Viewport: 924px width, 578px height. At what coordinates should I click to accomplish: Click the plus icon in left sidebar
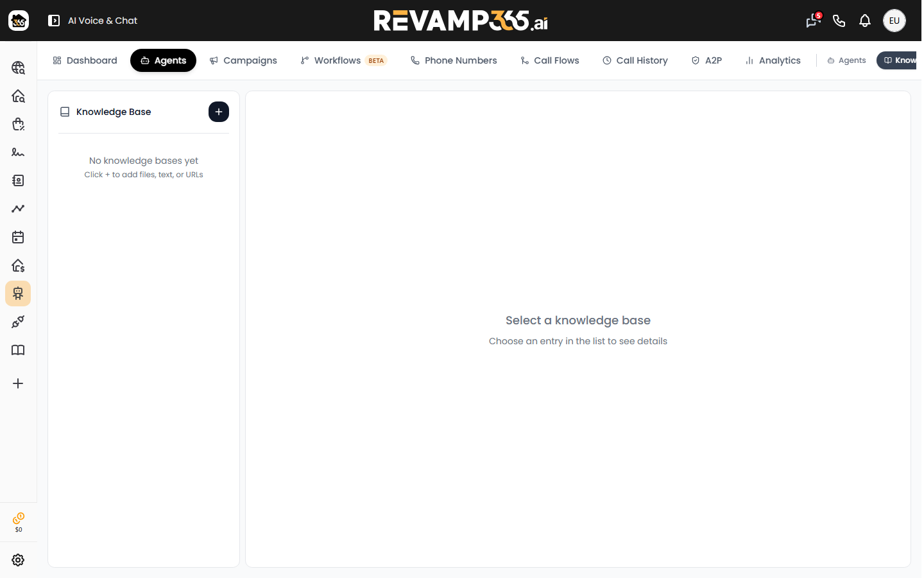click(18, 383)
